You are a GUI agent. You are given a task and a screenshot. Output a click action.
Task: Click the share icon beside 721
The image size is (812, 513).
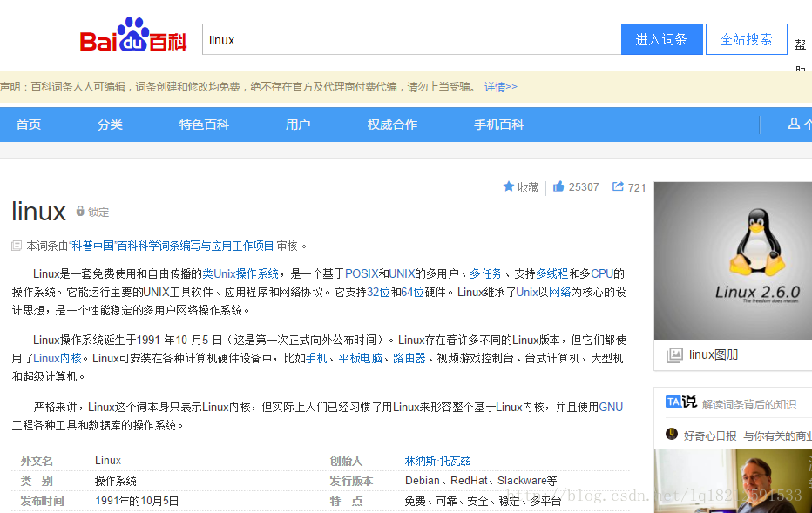pyautogui.click(x=618, y=186)
